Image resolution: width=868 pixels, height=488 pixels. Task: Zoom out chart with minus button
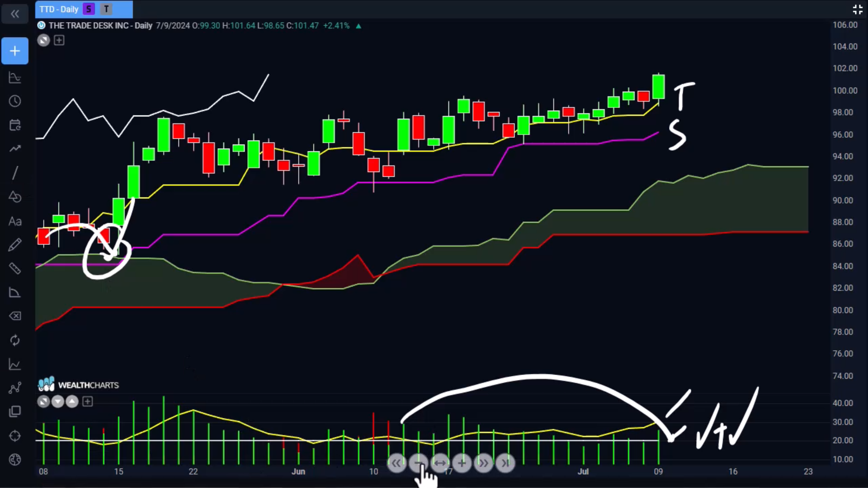418,463
